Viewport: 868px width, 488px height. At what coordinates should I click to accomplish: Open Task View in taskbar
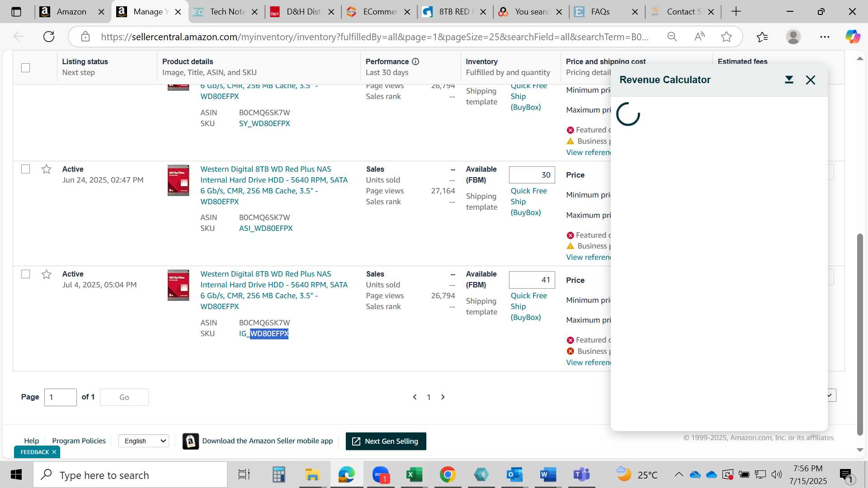point(244,475)
